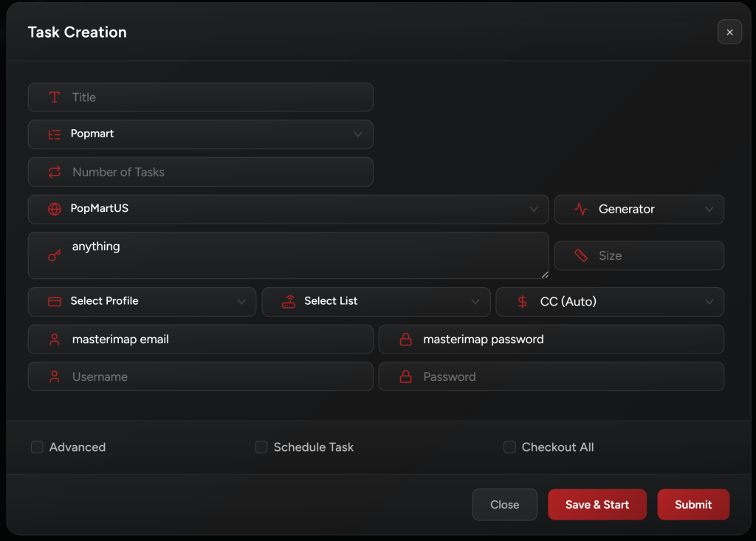Click the router icon beside Select List
This screenshot has height=541, width=756.
(289, 301)
